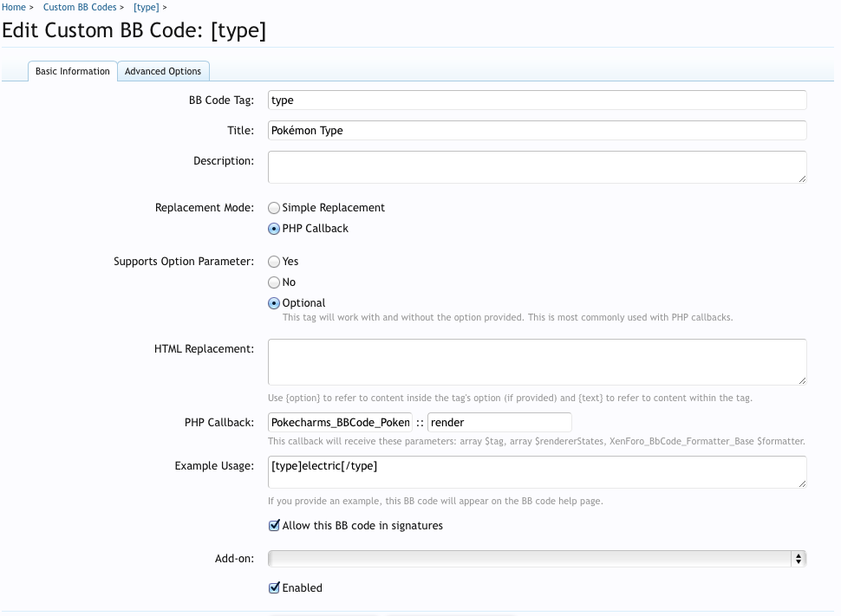Click the Example Usage text area
This screenshot has width=841, height=616.
coord(537,472)
